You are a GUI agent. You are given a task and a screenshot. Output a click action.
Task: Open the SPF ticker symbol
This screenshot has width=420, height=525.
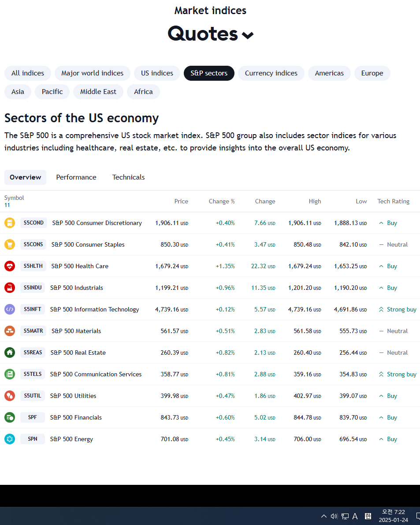(x=33, y=417)
